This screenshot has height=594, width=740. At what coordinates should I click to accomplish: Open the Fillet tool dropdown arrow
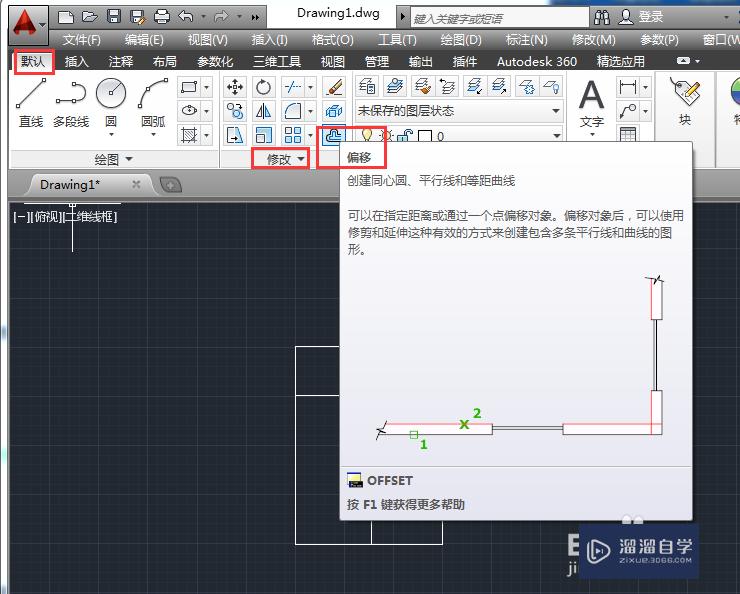[311, 111]
